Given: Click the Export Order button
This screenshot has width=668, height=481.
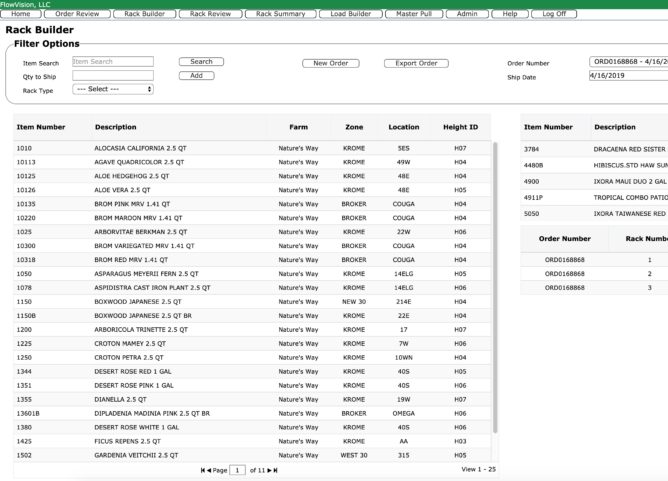Looking at the screenshot, I should click(x=414, y=63).
